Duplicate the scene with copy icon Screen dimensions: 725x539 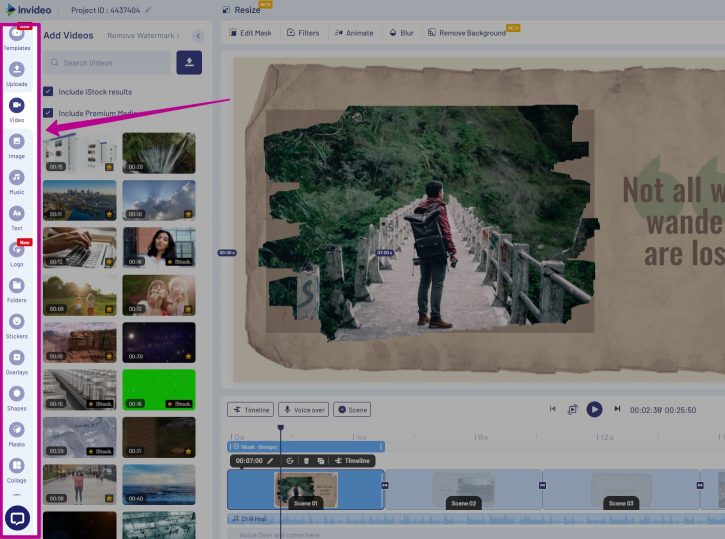(x=321, y=461)
